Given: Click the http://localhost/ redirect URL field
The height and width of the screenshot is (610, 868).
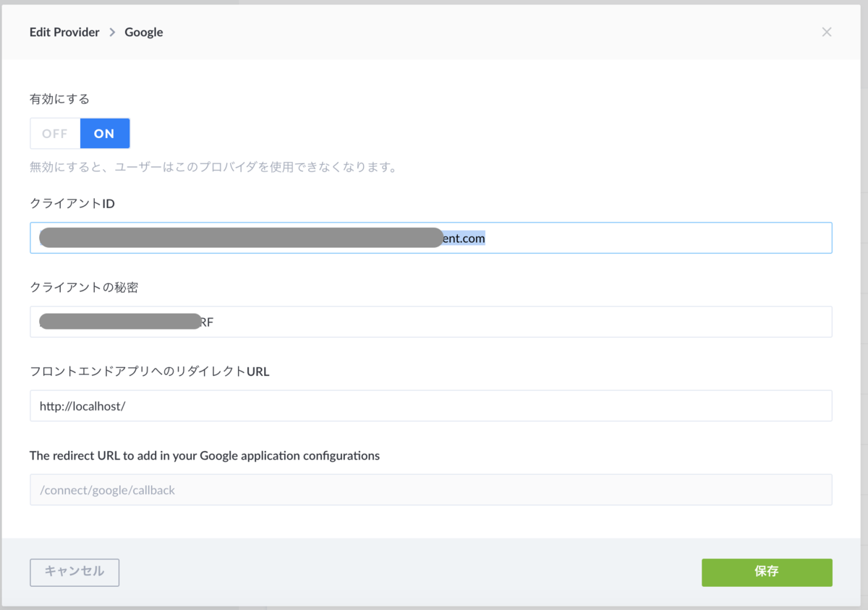Looking at the screenshot, I should 431,405.
